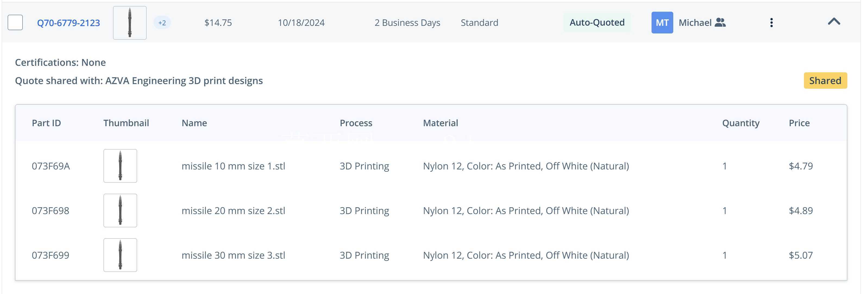Click the quote date 10/18/2024

[x=301, y=23]
